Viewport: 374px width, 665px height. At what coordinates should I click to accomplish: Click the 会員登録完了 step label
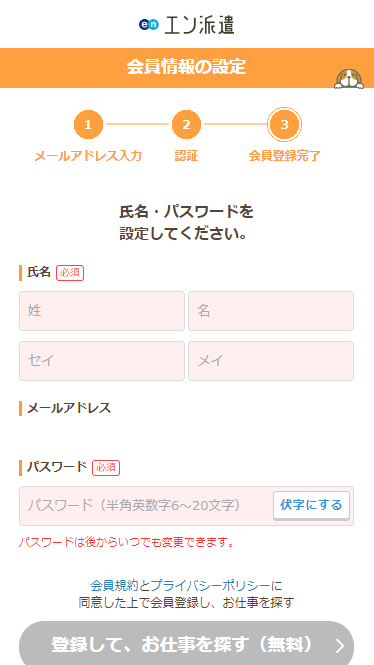pyautogui.click(x=285, y=156)
